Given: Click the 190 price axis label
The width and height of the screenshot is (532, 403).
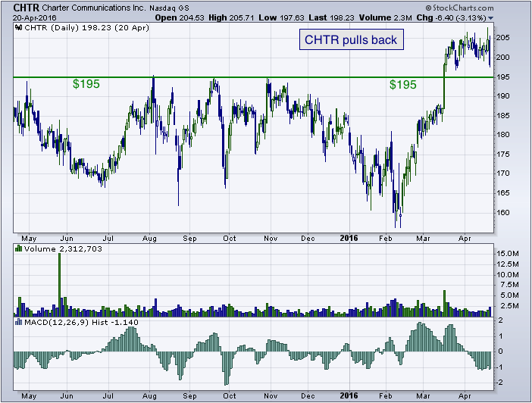Looking at the screenshot, I should click(502, 96).
